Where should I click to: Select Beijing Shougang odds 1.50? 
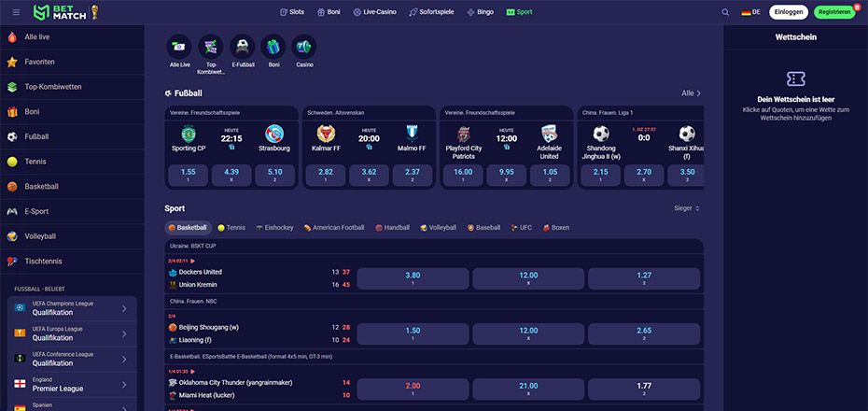click(x=413, y=334)
